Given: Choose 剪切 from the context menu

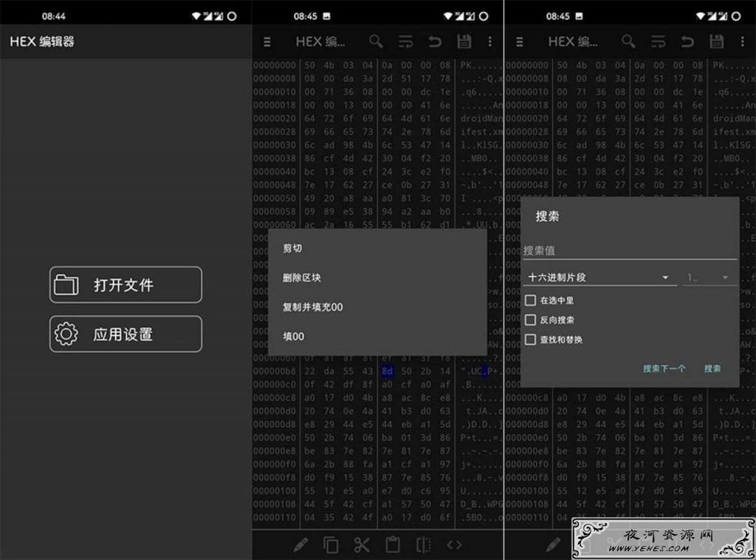Looking at the screenshot, I should coord(377,248).
